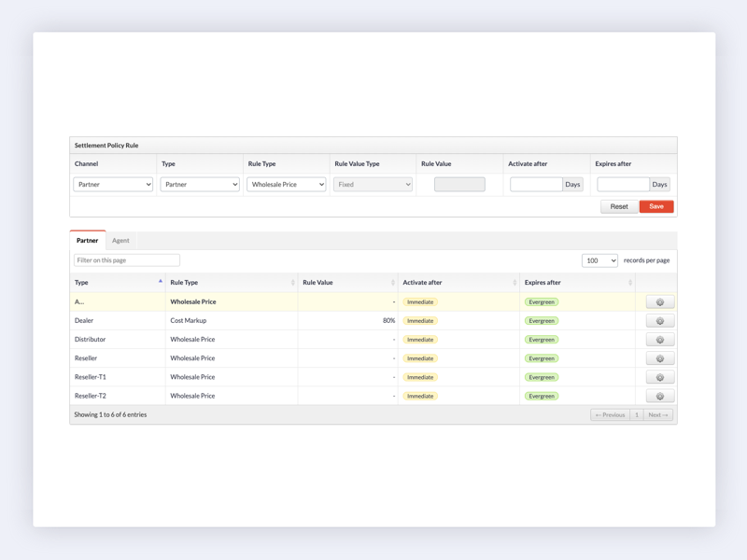Open the Rule Value Type dropdown

(373, 184)
